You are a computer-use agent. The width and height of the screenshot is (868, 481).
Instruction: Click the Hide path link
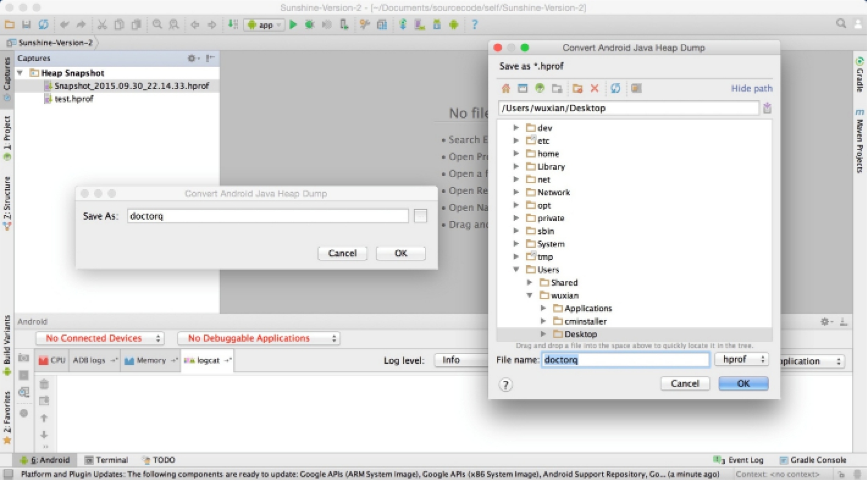coord(752,89)
